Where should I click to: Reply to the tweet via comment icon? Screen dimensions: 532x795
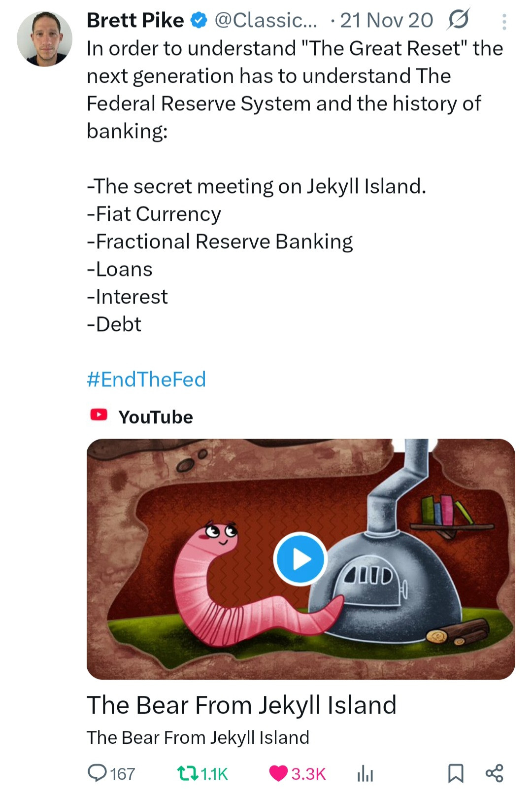coord(98,773)
